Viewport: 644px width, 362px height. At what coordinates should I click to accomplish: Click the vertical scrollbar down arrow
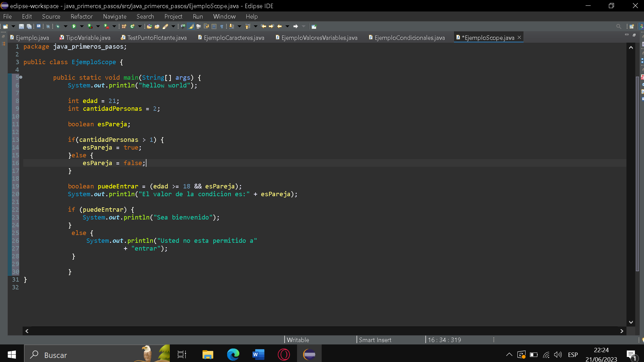pos(631,322)
